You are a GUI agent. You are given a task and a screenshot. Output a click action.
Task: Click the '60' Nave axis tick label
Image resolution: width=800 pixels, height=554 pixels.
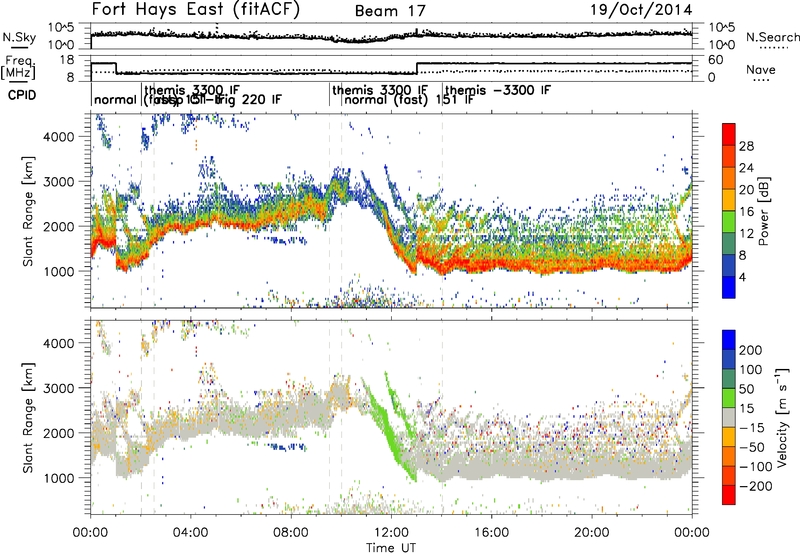pos(716,60)
